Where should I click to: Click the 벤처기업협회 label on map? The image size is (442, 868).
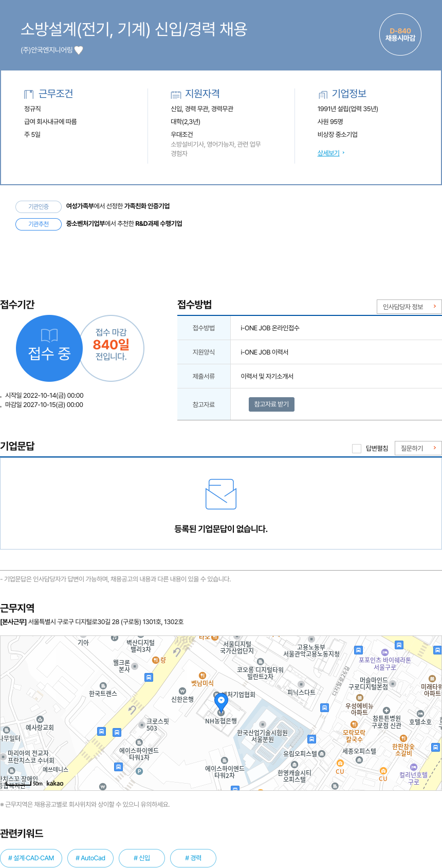pos(238,695)
